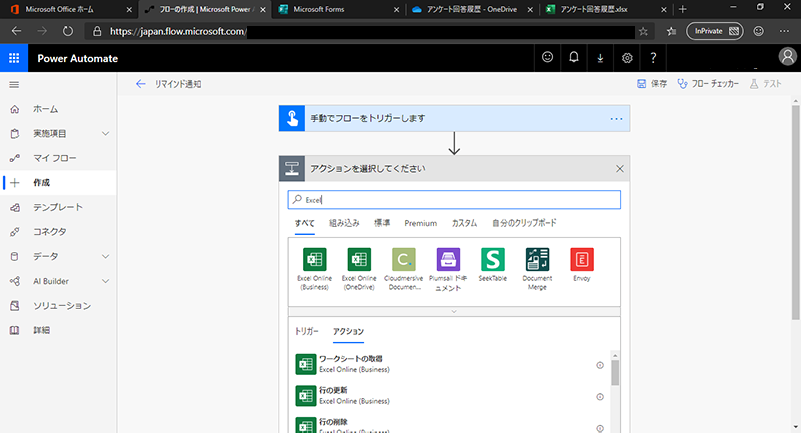Open the settings gear in header
The image size is (801, 433).
point(626,58)
